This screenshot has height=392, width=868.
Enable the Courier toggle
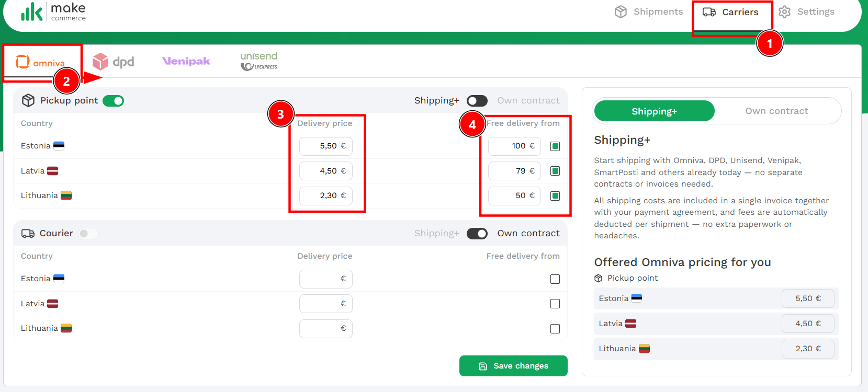(x=88, y=234)
